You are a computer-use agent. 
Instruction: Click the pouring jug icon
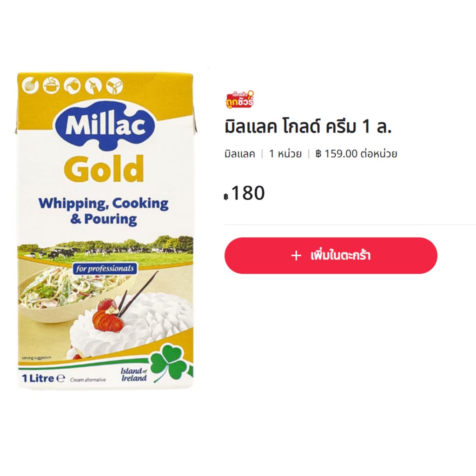(72, 86)
